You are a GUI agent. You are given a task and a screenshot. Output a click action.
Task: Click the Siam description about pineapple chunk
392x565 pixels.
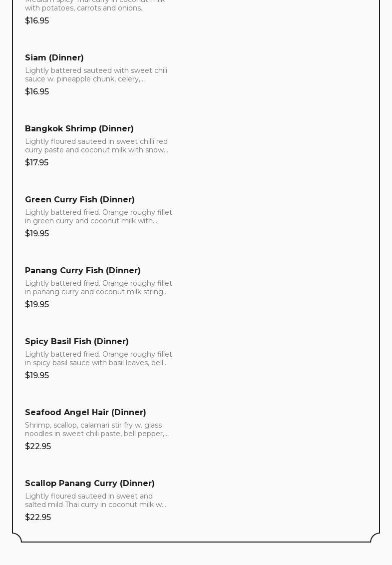[x=96, y=75]
